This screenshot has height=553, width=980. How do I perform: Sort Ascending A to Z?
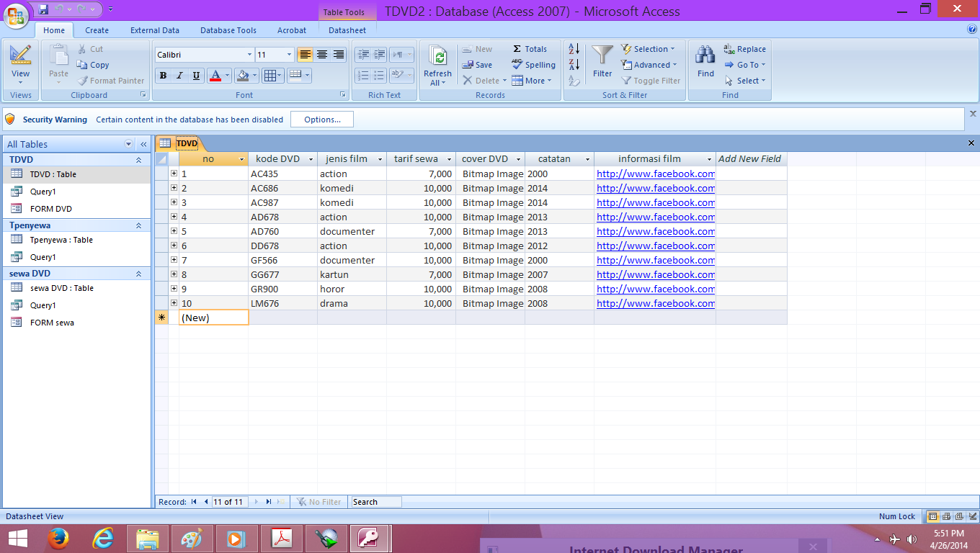[574, 49]
